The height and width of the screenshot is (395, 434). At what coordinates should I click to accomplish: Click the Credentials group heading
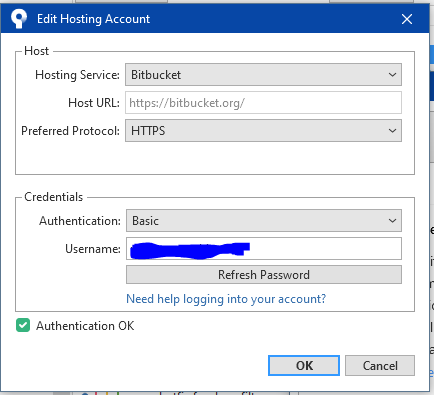coord(53,197)
